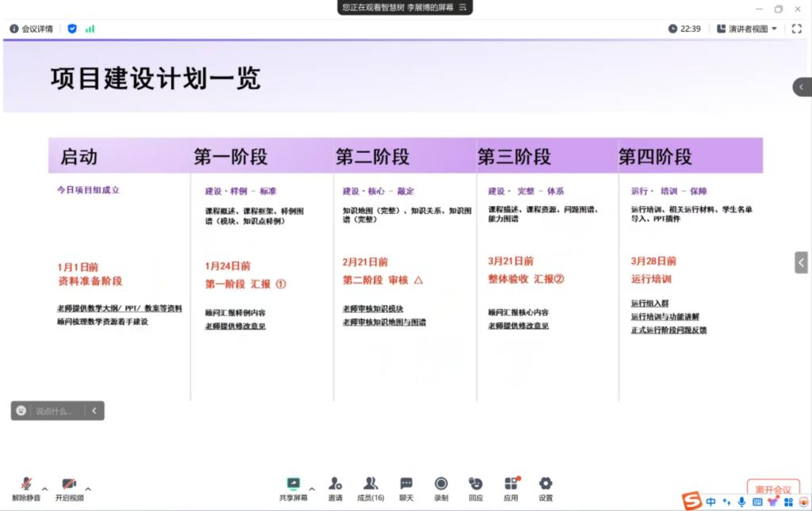Expand audio options arrow beside microphone
This screenshot has height=511, width=812.
click(44, 488)
